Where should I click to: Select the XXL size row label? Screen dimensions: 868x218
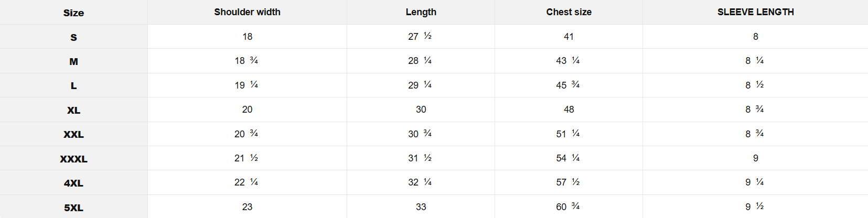[73, 134]
